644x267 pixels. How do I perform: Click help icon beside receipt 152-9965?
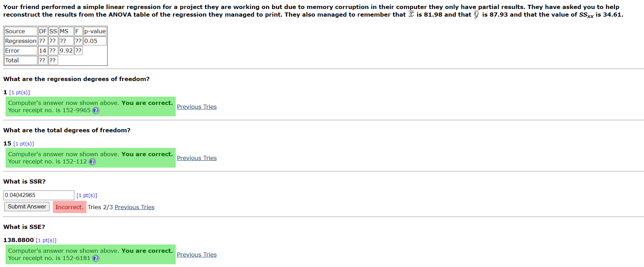[x=96, y=110]
